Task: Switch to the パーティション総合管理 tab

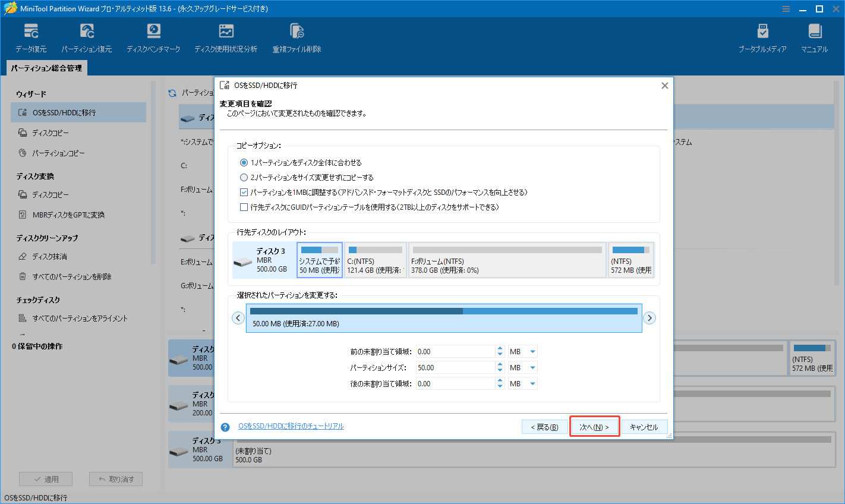Action: (46, 68)
